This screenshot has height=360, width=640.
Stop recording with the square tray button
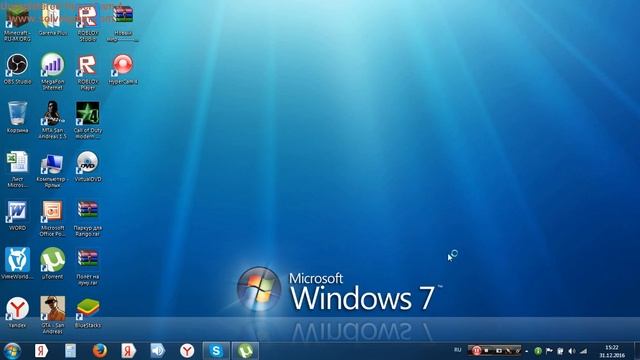tap(487, 351)
